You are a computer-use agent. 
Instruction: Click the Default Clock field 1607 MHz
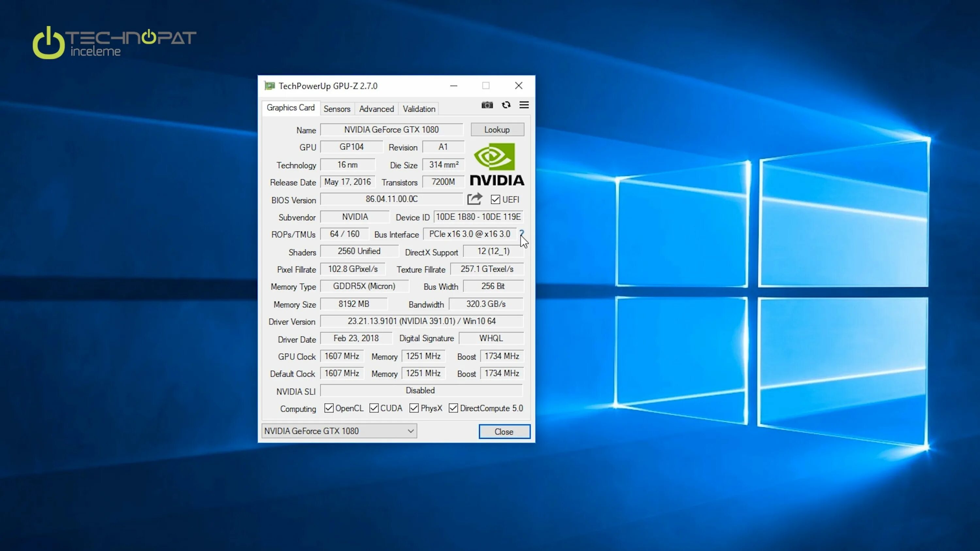(342, 373)
